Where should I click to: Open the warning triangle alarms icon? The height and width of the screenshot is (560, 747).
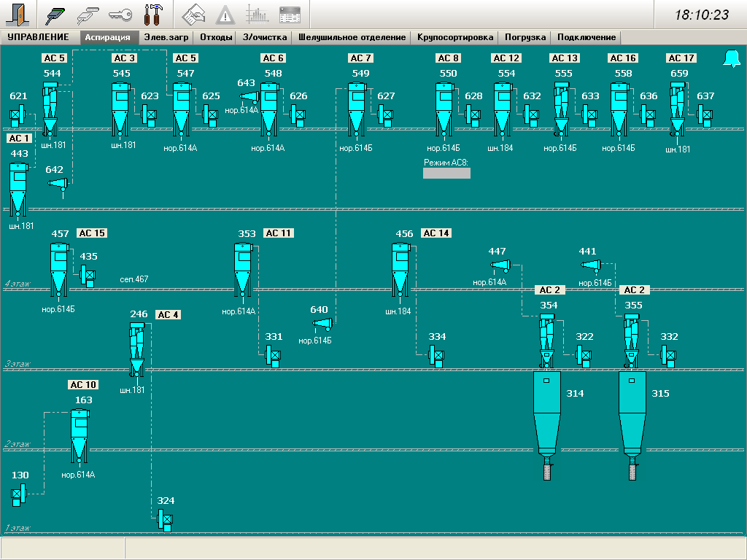tap(225, 14)
